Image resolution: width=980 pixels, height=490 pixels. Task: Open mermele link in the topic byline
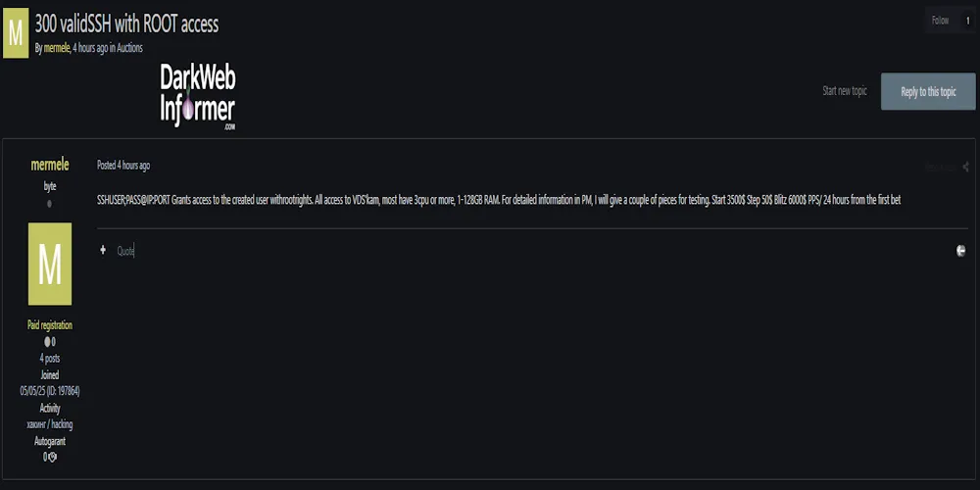[57, 48]
